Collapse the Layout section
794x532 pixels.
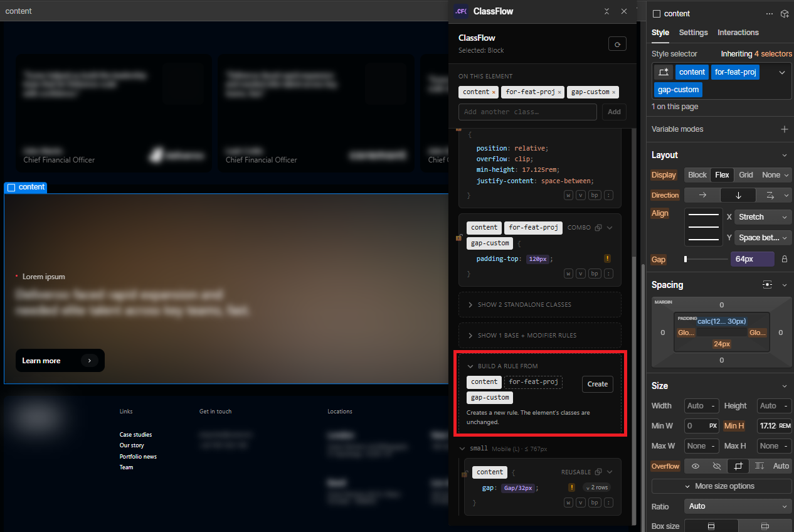point(784,155)
